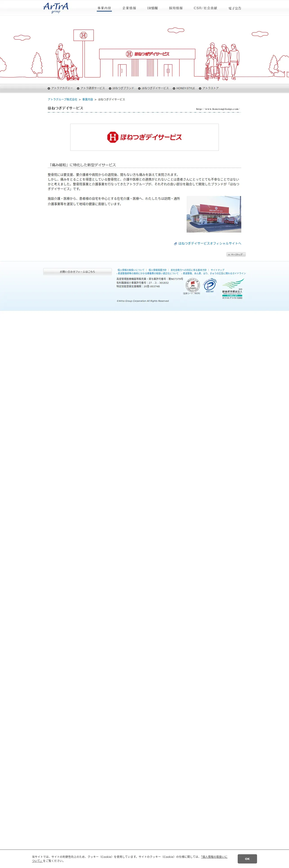Open 個人情報保護方針 footer link
The width and height of the screenshot is (289, 868).
[x=158, y=270]
